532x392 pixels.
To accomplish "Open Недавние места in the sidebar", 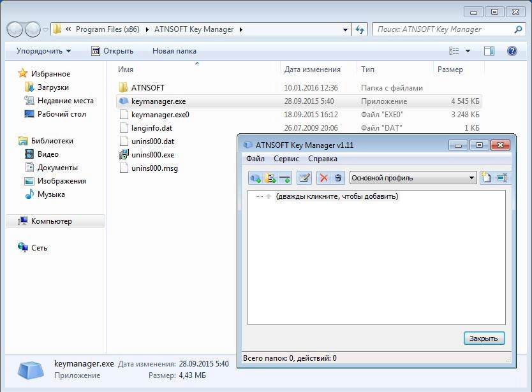I will click(66, 101).
